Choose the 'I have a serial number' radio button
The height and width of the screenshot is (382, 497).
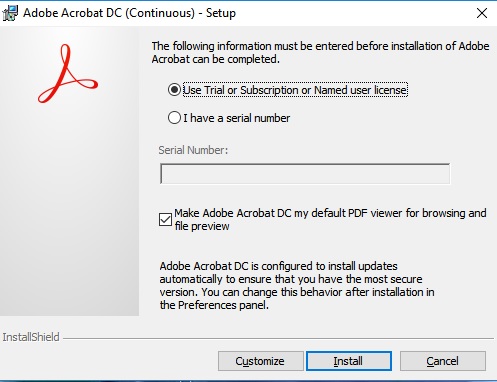pyautogui.click(x=174, y=118)
